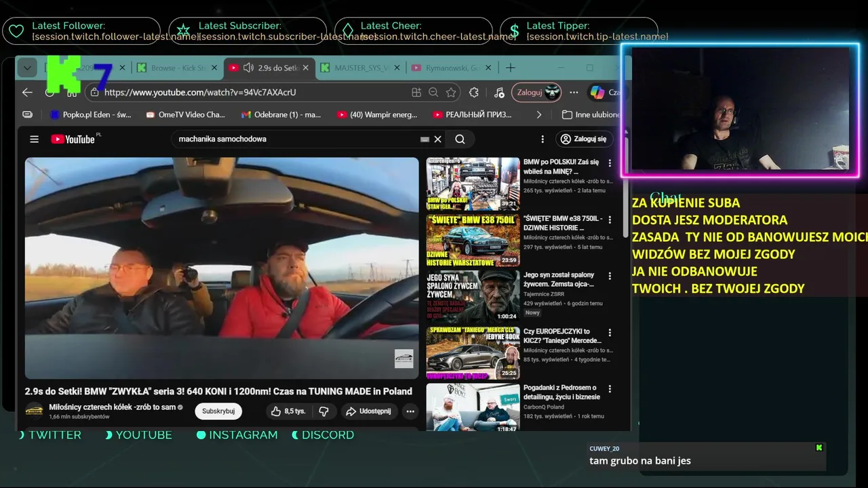Open options menu for Czy EUROPEJCZYKI video
868x488 pixels.
[x=610, y=333]
